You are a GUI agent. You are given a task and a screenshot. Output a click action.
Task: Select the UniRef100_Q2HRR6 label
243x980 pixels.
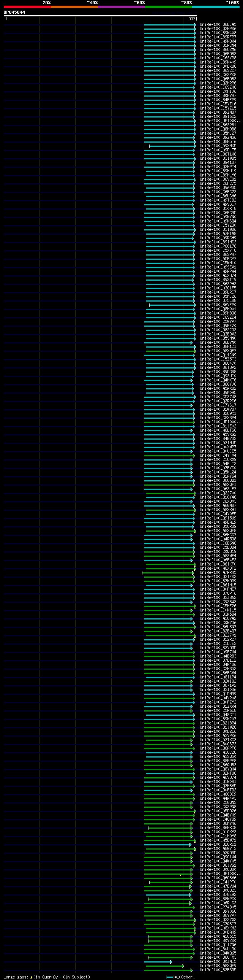click(x=218, y=83)
